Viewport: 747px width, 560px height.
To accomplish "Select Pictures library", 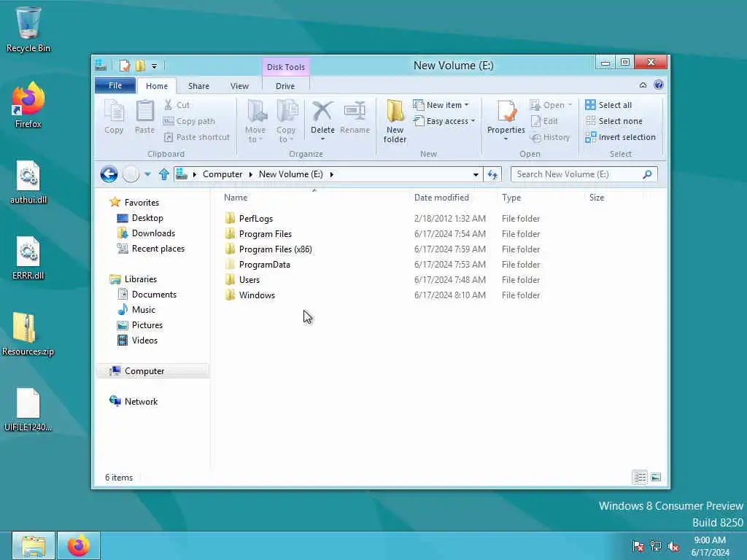I will (147, 325).
